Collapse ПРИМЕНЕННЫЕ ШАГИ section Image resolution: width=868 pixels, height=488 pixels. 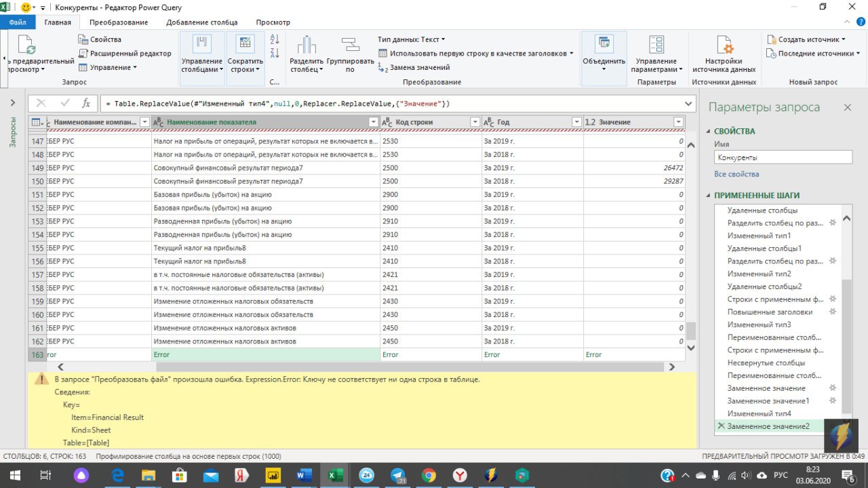point(709,195)
